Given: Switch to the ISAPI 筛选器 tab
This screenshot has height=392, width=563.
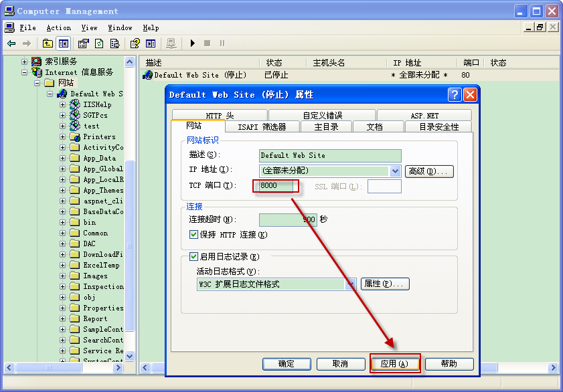Looking at the screenshot, I should [x=262, y=127].
